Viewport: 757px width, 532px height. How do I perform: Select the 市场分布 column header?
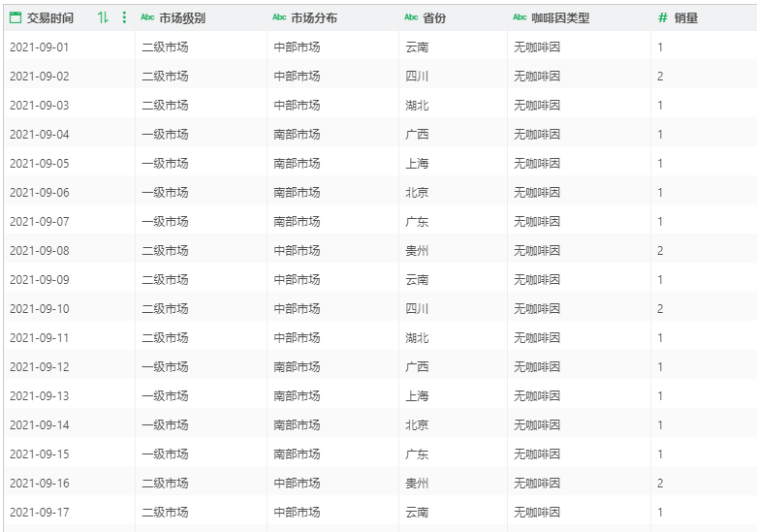click(x=314, y=17)
